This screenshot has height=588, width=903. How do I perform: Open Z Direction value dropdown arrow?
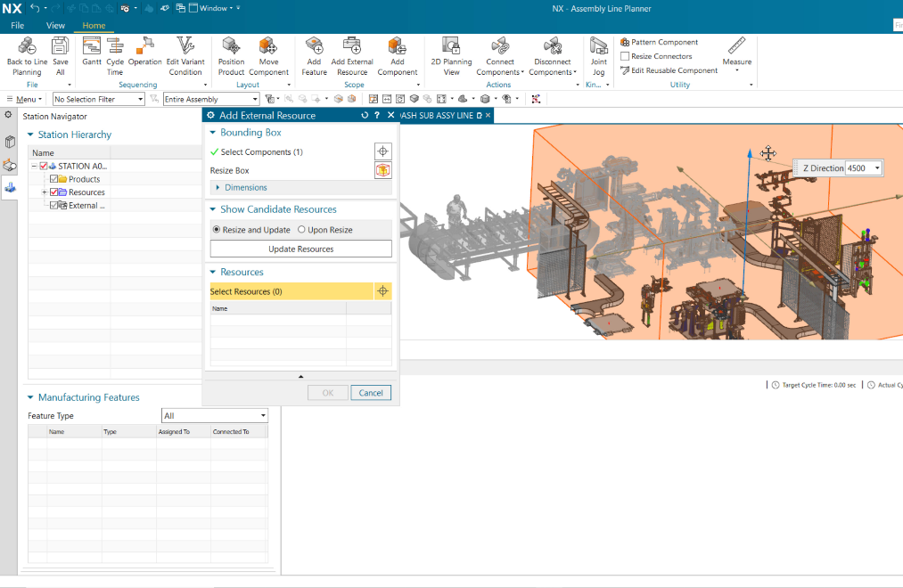tap(877, 168)
